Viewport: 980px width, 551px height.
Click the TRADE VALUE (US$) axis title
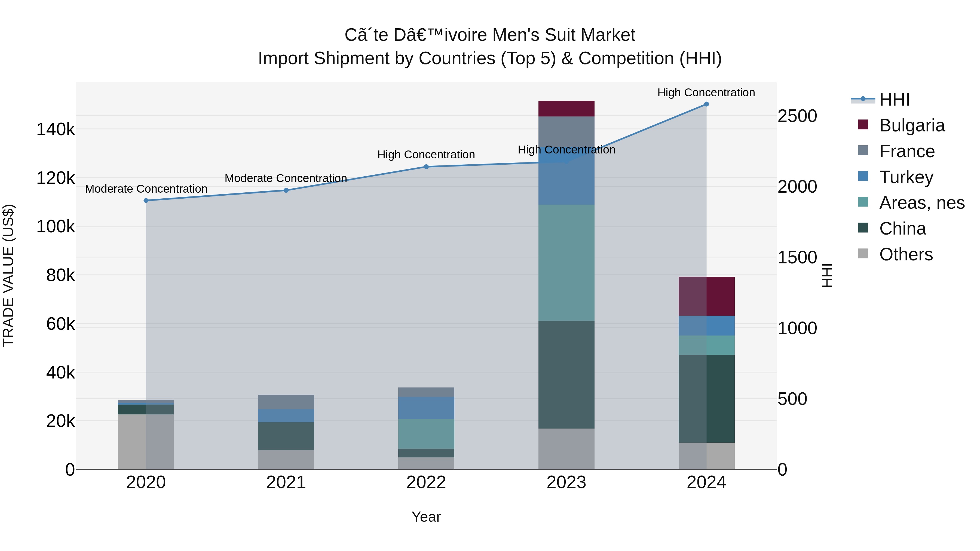pos(8,275)
